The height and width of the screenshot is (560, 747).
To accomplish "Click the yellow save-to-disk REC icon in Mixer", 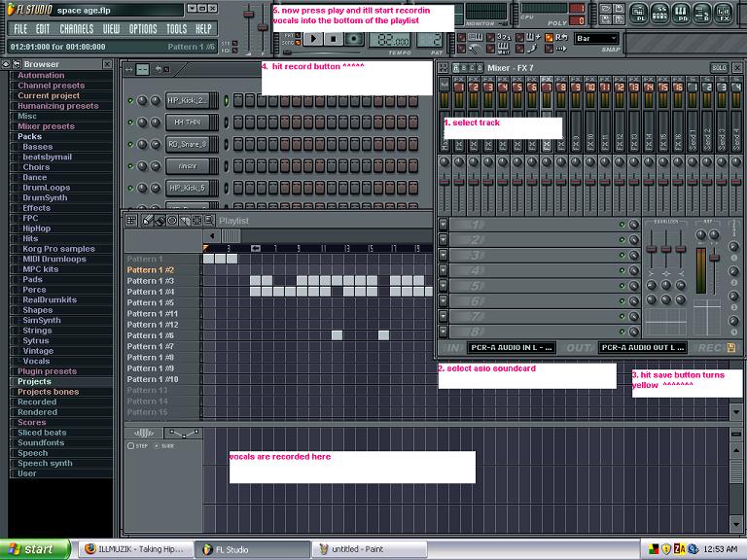I will pyautogui.click(x=731, y=348).
